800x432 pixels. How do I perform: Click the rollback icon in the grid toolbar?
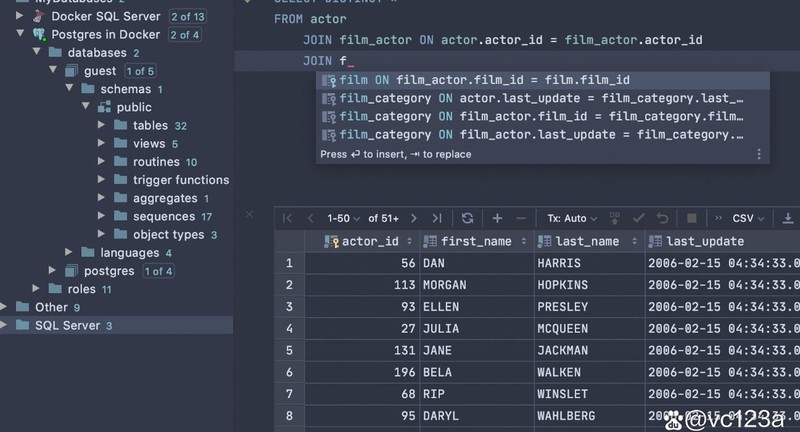661,218
